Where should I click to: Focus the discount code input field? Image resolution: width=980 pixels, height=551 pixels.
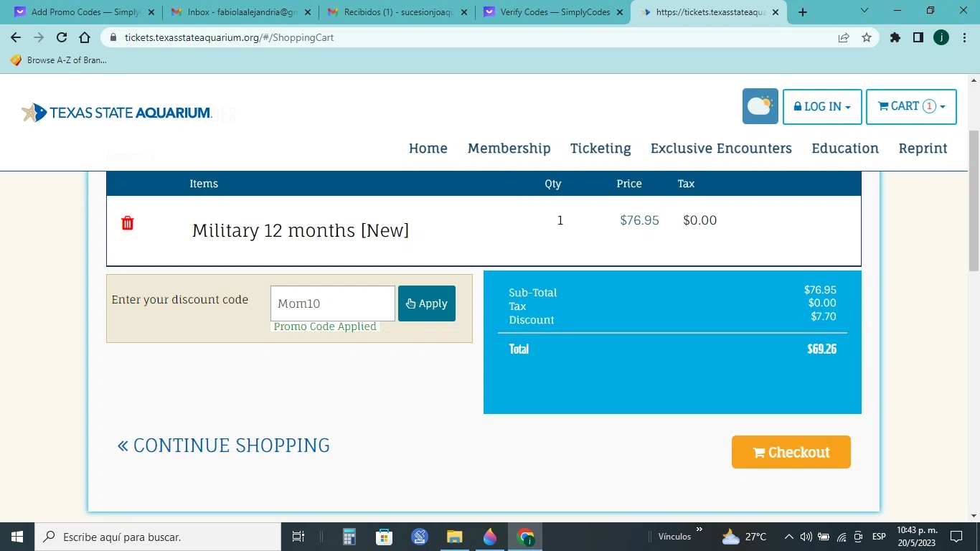pyautogui.click(x=333, y=303)
